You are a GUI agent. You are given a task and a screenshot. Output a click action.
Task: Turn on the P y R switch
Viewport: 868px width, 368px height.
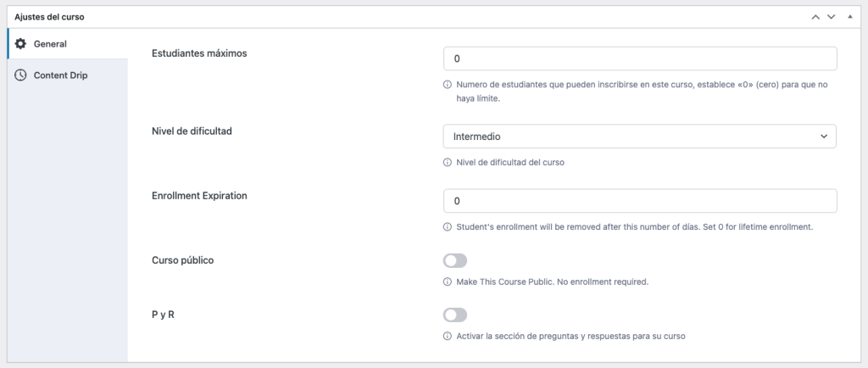(455, 315)
